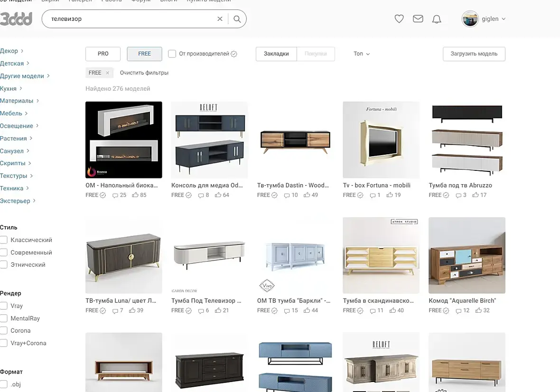Click the giglen profile avatar
560x392 pixels.
coord(470,19)
